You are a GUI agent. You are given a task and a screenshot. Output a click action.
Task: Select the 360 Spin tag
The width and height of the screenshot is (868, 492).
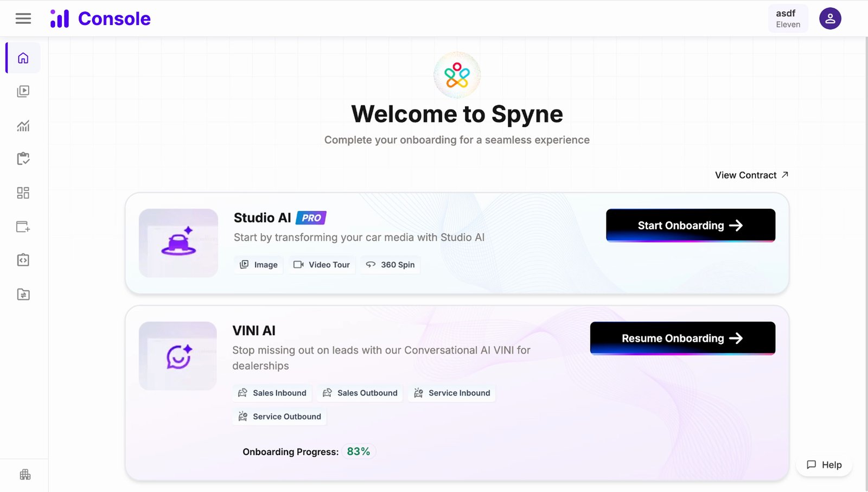pos(390,265)
